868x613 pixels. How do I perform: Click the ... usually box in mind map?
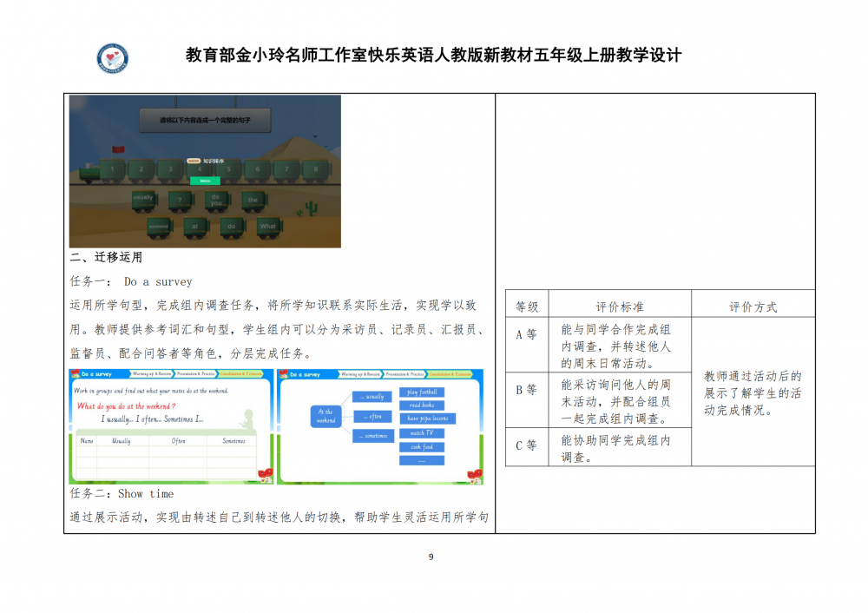pyautogui.click(x=372, y=397)
